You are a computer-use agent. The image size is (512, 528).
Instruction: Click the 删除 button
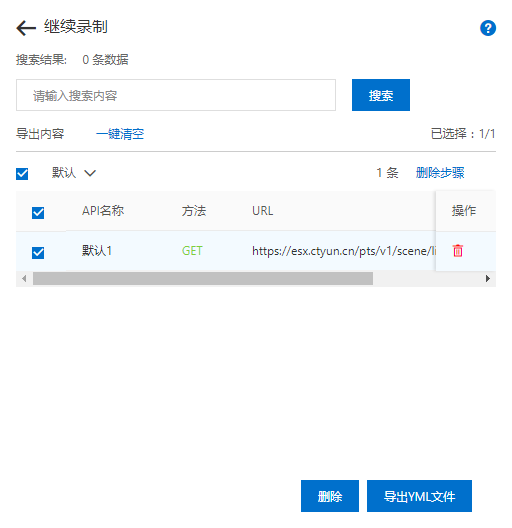(x=330, y=496)
